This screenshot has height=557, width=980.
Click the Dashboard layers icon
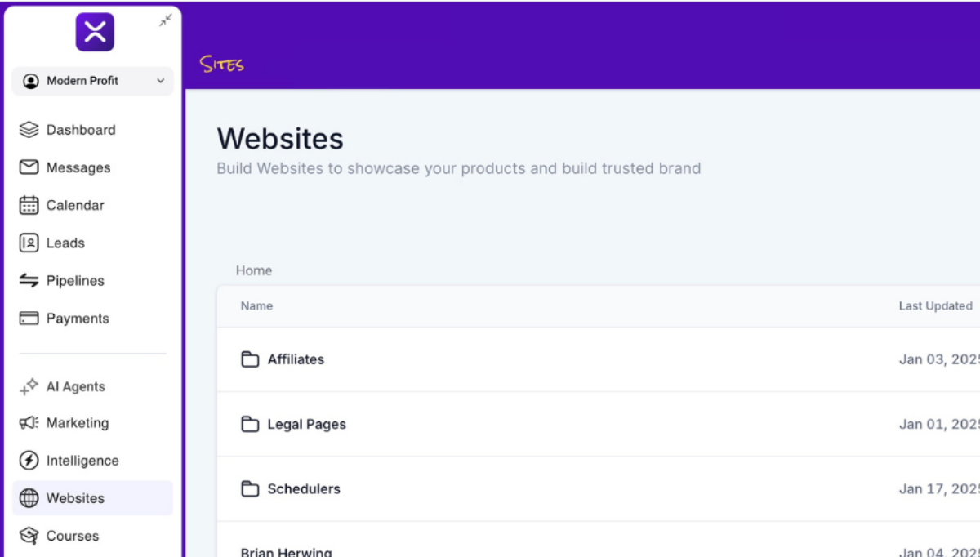29,130
